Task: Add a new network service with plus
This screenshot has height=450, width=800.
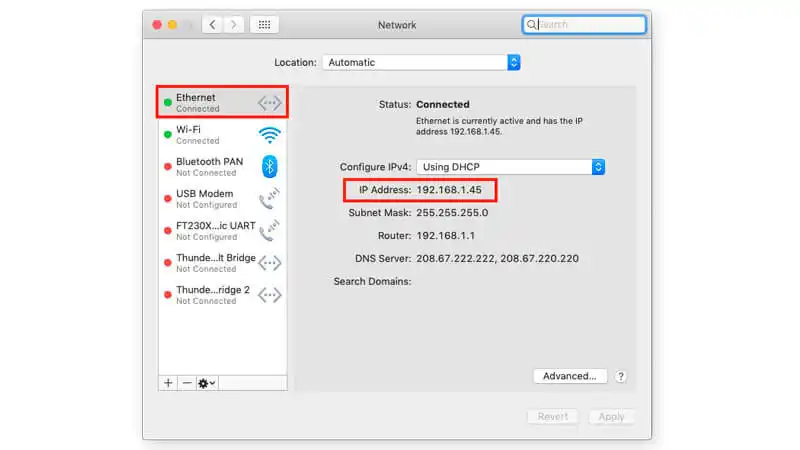Action: [x=168, y=383]
